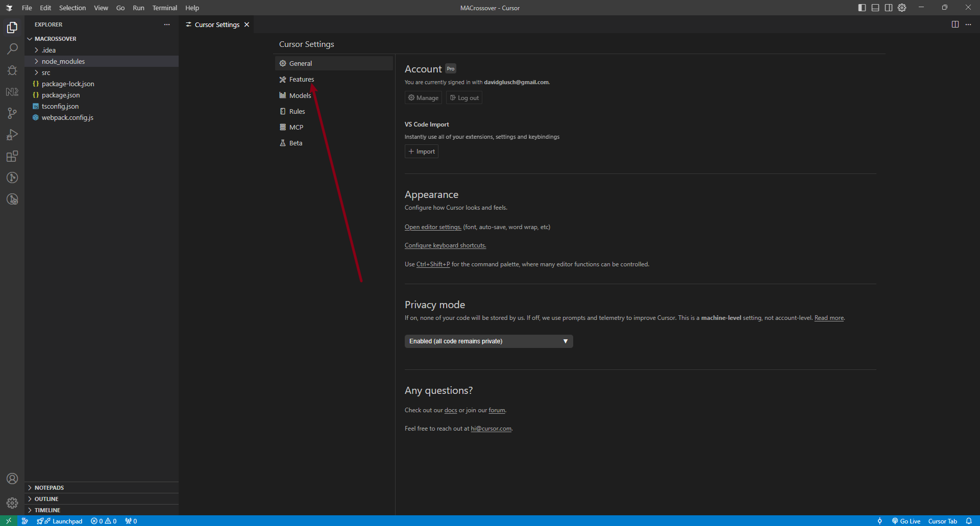The height and width of the screenshot is (526, 980).
Task: Click the Import button for VS Code
Action: tap(422, 152)
